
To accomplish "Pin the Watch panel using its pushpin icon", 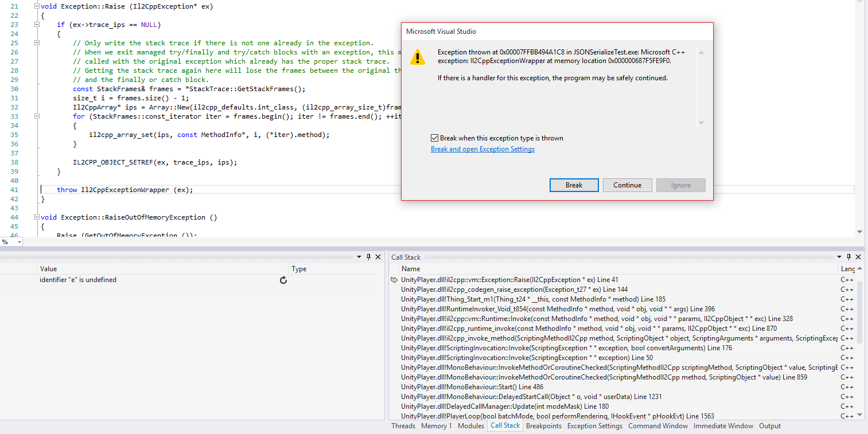I will [369, 257].
